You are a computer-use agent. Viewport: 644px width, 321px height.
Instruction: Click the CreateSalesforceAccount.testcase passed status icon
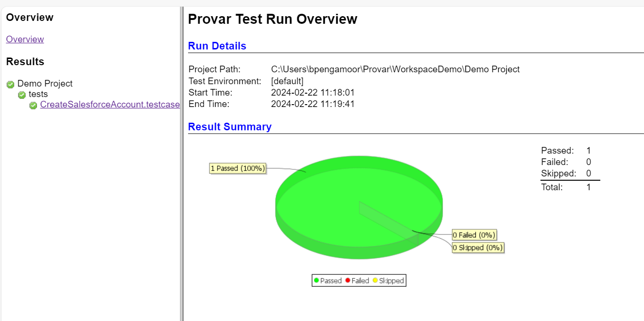coord(33,106)
